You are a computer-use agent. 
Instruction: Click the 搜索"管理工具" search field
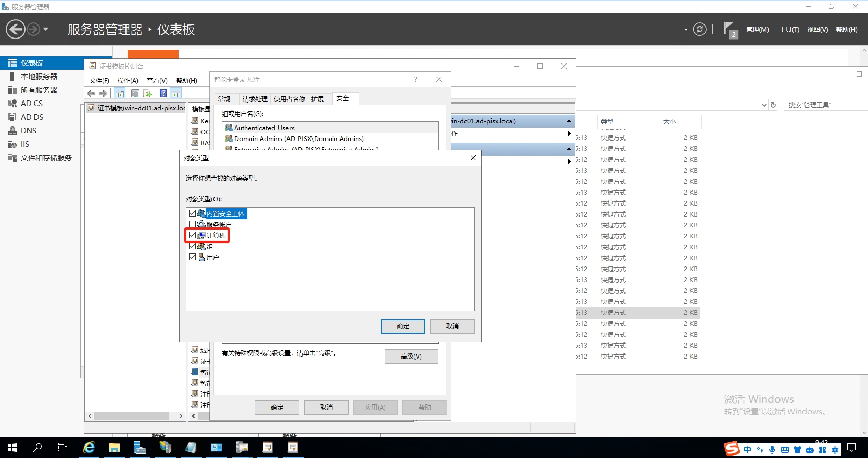tap(824, 105)
